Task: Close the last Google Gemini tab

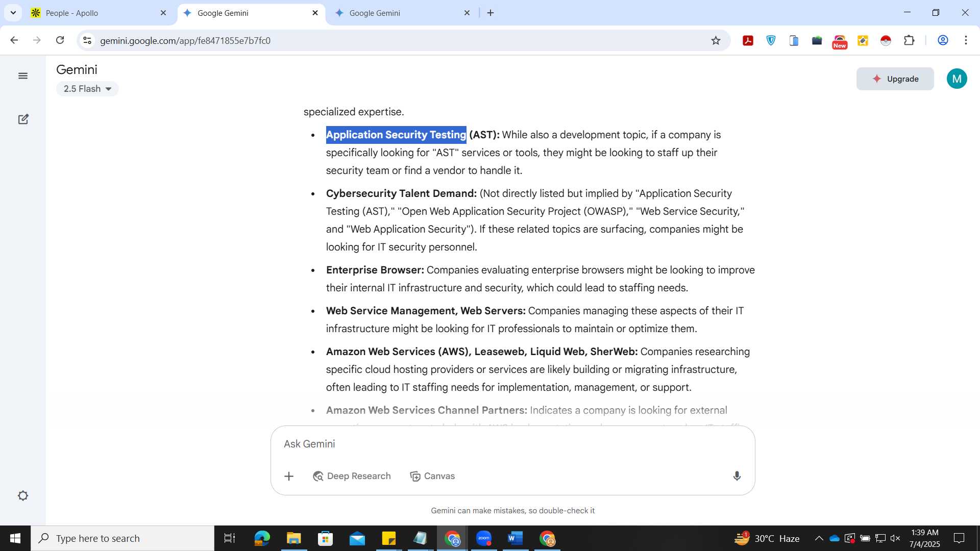Action: 467,13
